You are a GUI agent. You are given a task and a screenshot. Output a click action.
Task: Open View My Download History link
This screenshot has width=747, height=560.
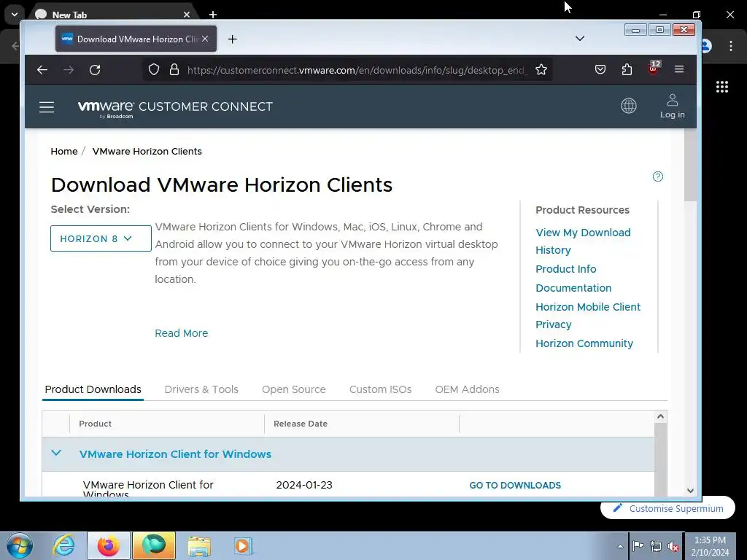pyautogui.click(x=583, y=241)
